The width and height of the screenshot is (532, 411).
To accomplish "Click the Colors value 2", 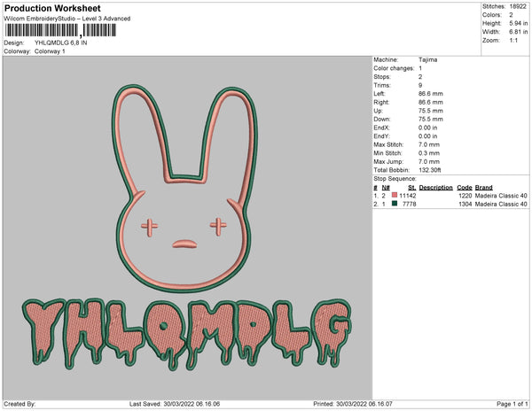I will point(511,15).
